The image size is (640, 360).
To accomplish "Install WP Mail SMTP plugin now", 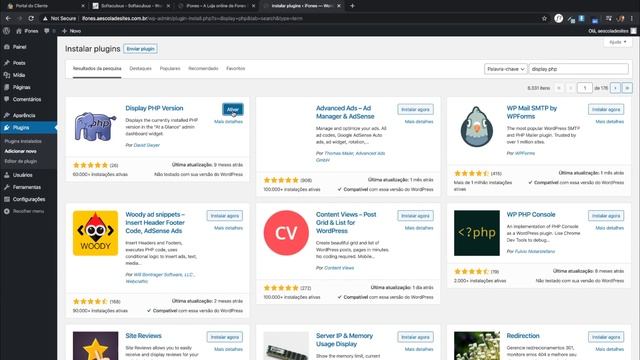I will pyautogui.click(x=606, y=109).
